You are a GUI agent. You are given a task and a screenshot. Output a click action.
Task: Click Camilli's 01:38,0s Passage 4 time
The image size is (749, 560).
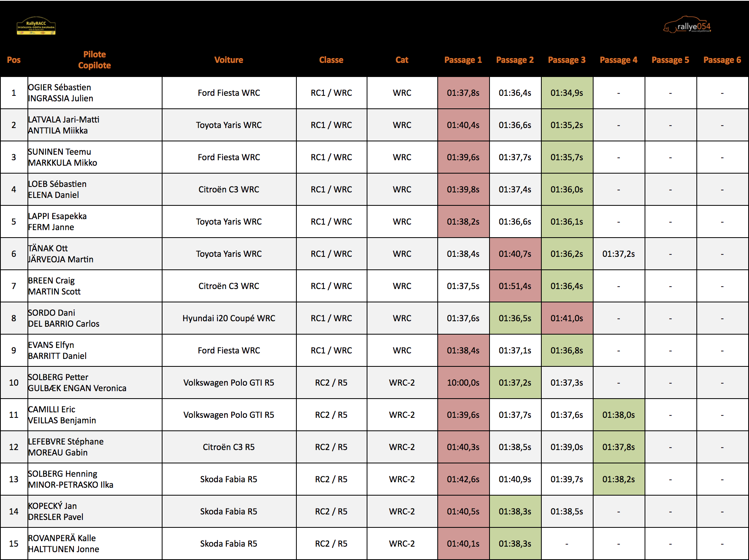click(x=619, y=415)
